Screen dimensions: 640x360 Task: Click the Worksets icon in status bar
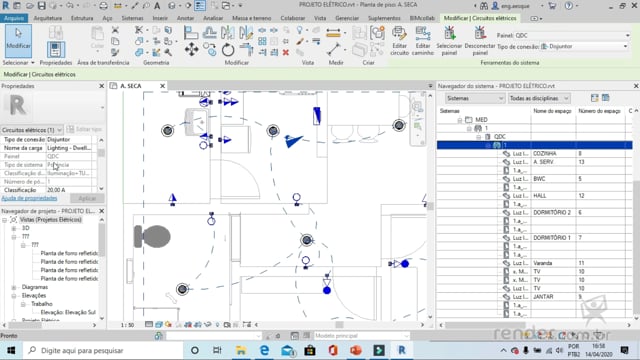pyautogui.click(x=158, y=336)
